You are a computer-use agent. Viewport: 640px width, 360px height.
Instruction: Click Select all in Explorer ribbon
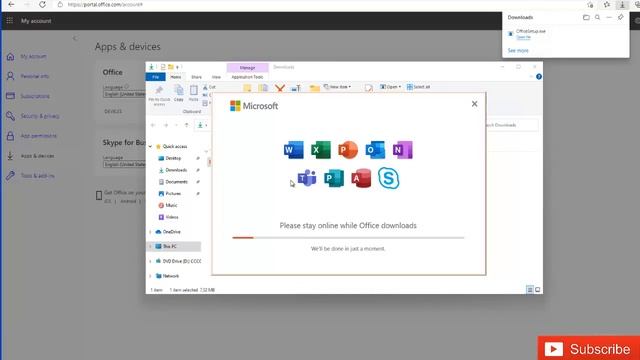tap(418, 87)
